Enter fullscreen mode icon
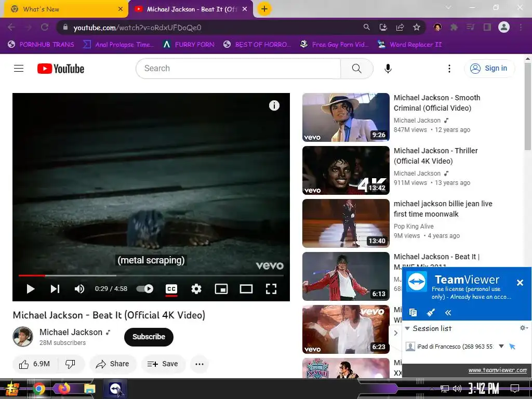 pos(271,289)
